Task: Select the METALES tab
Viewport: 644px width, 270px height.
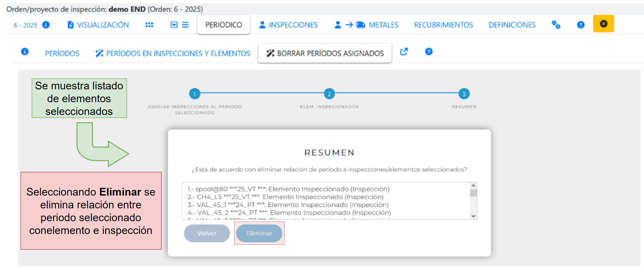Action: pos(366,25)
